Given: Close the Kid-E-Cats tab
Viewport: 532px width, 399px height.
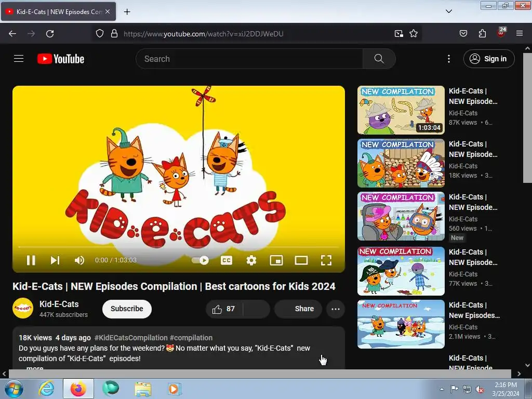Looking at the screenshot, I should (108, 11).
